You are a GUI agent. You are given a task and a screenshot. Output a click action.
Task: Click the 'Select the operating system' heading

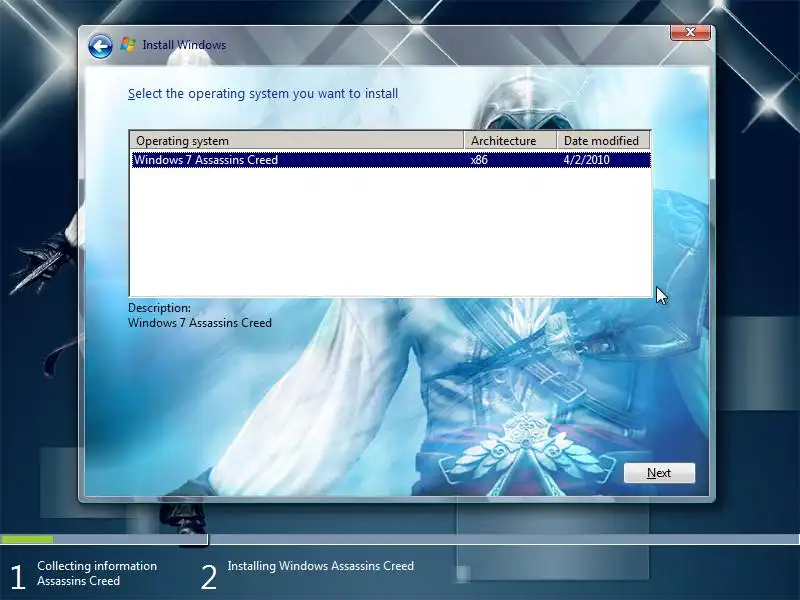tap(263, 94)
